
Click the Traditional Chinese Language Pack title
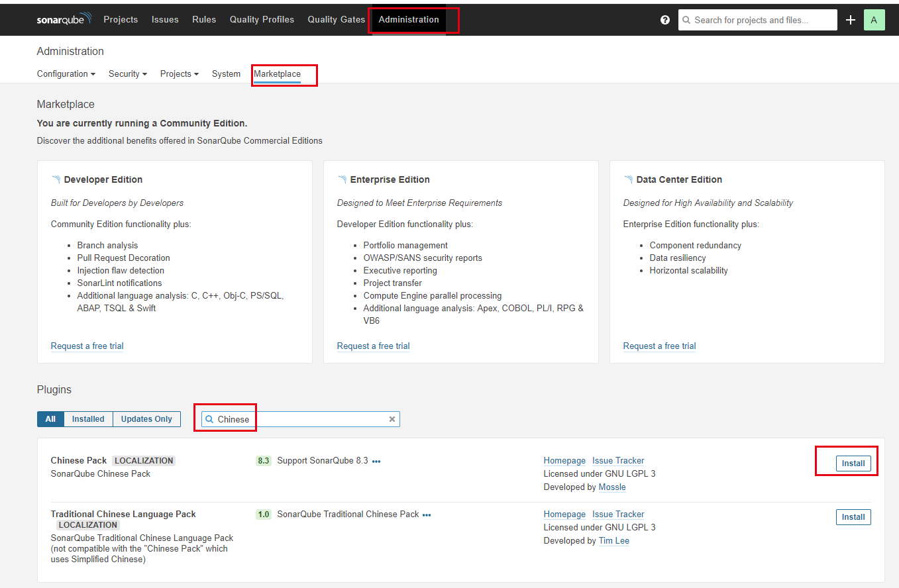pyautogui.click(x=123, y=514)
